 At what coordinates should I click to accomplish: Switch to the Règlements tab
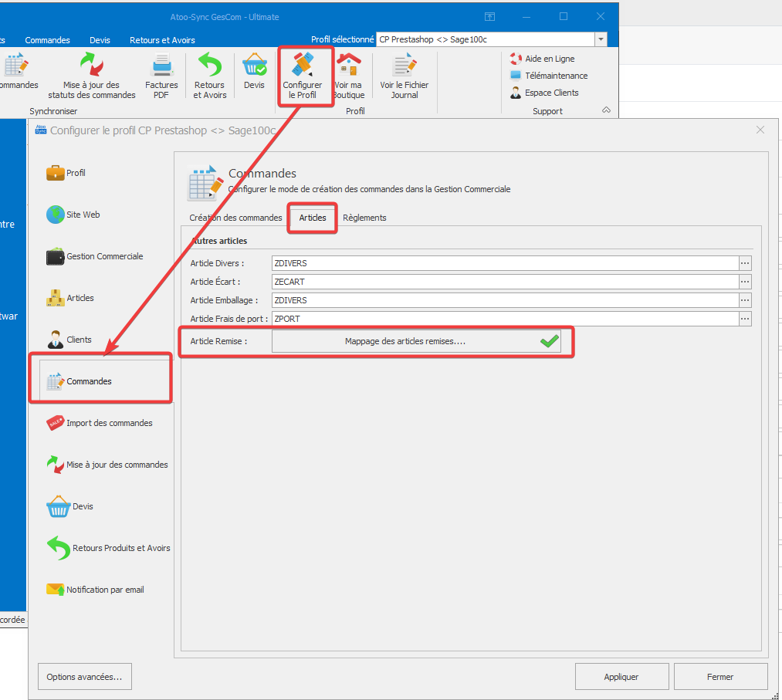tap(364, 218)
